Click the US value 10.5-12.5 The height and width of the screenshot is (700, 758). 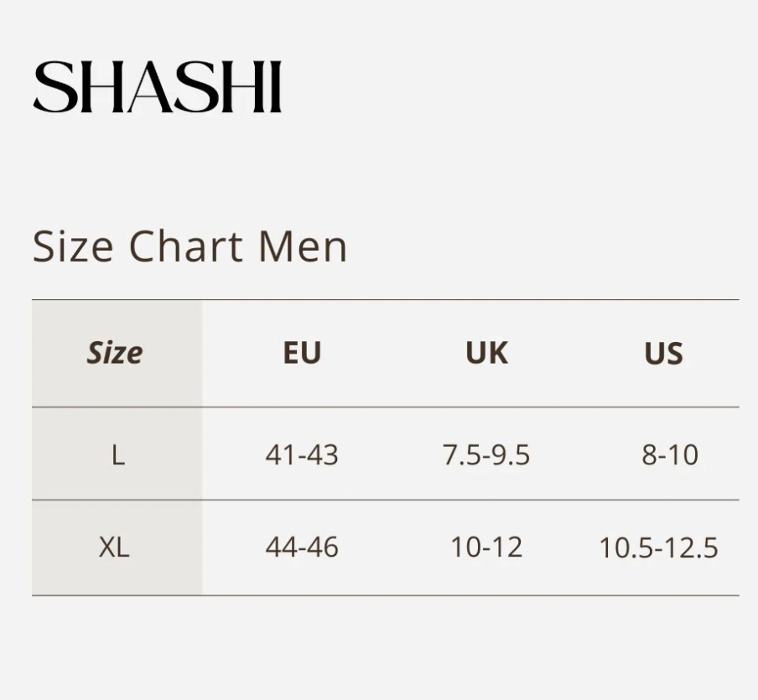[658, 547]
